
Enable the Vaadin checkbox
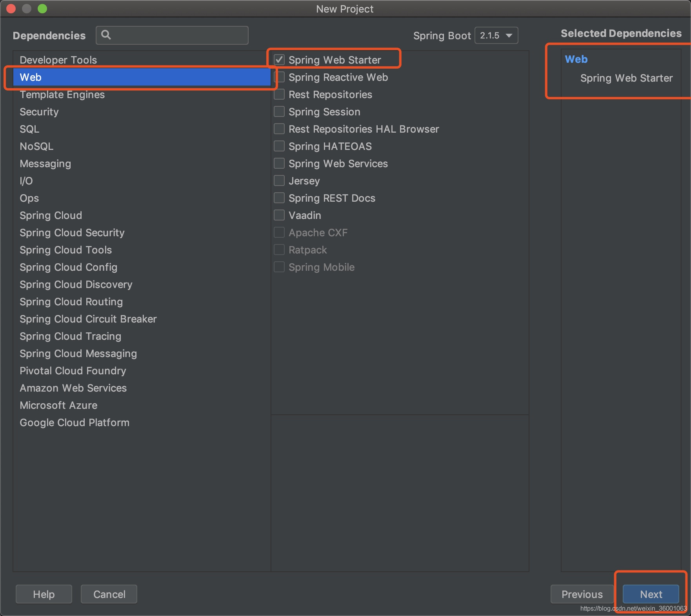click(279, 215)
